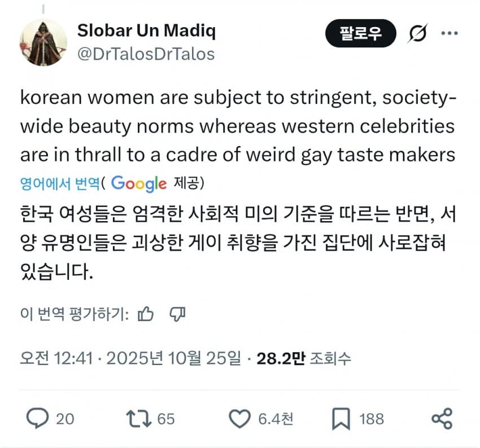Rate translation with thumbs down
The image size is (480, 448).
(x=177, y=314)
